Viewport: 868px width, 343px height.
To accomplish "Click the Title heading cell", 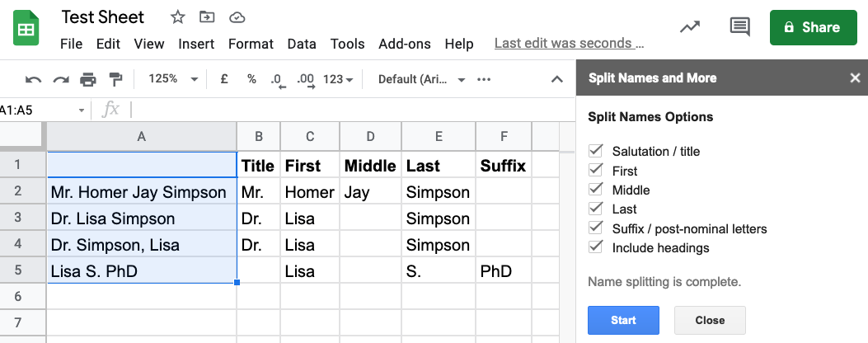I will (259, 165).
